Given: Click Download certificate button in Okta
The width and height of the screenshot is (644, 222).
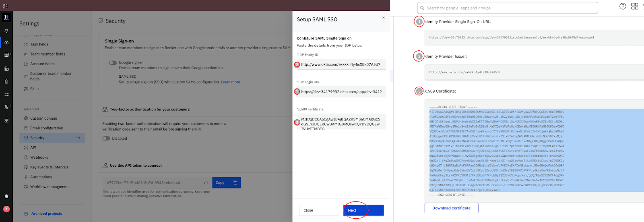Looking at the screenshot, I should [x=451, y=208].
